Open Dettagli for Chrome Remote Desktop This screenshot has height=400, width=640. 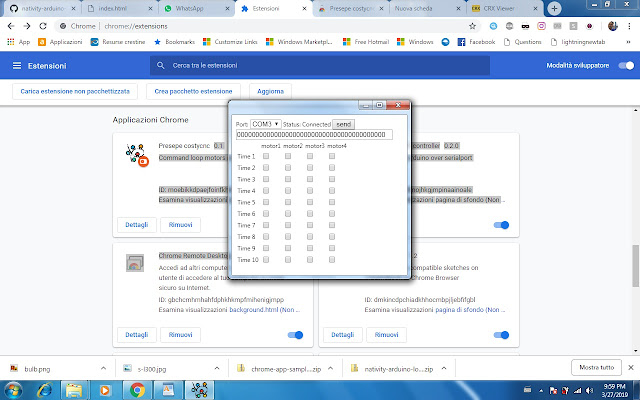137,335
